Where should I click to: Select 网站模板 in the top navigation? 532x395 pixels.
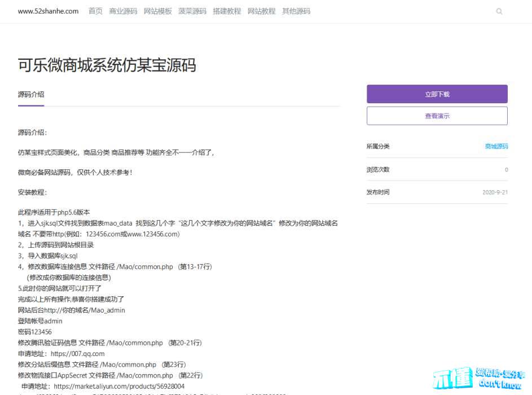[157, 11]
